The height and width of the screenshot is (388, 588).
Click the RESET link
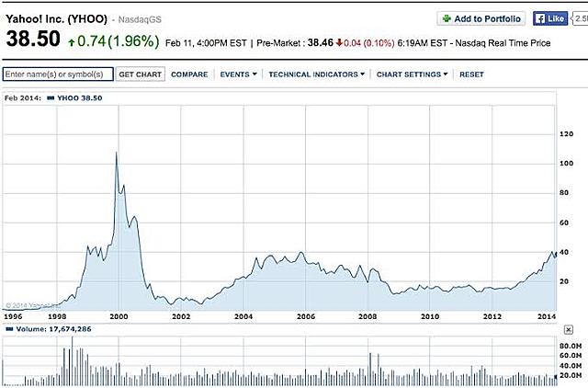point(471,74)
